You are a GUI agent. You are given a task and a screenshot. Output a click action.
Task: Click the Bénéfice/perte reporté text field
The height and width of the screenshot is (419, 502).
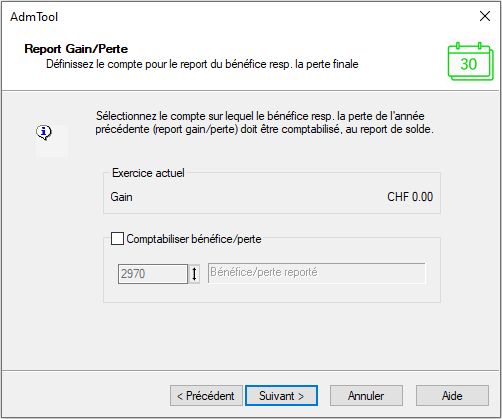tap(317, 273)
